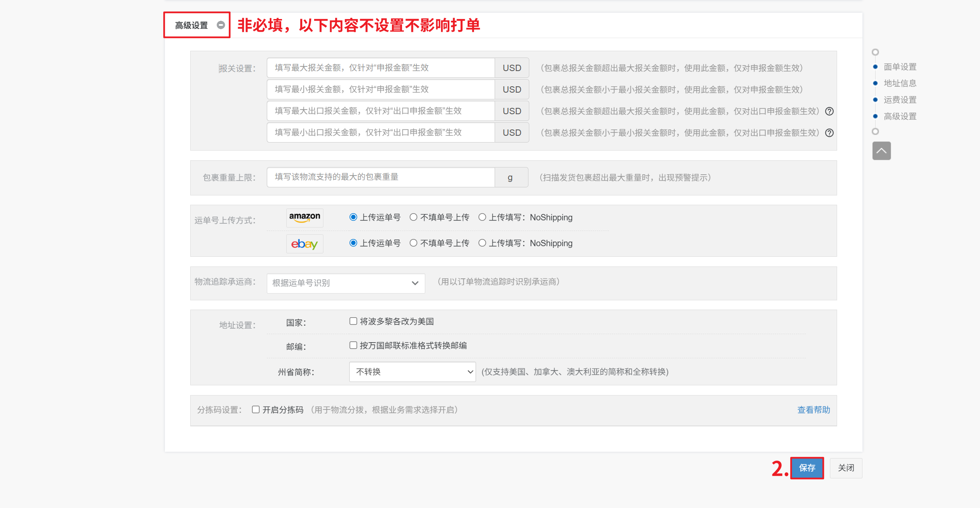Screen dimensions: 980x508
Task: Click the 包裹重量上限 input field
Action: [381, 177]
